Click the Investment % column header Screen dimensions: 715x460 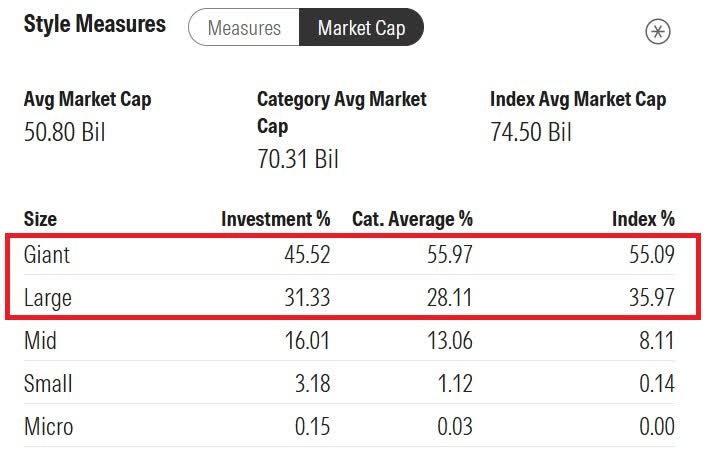pos(275,218)
